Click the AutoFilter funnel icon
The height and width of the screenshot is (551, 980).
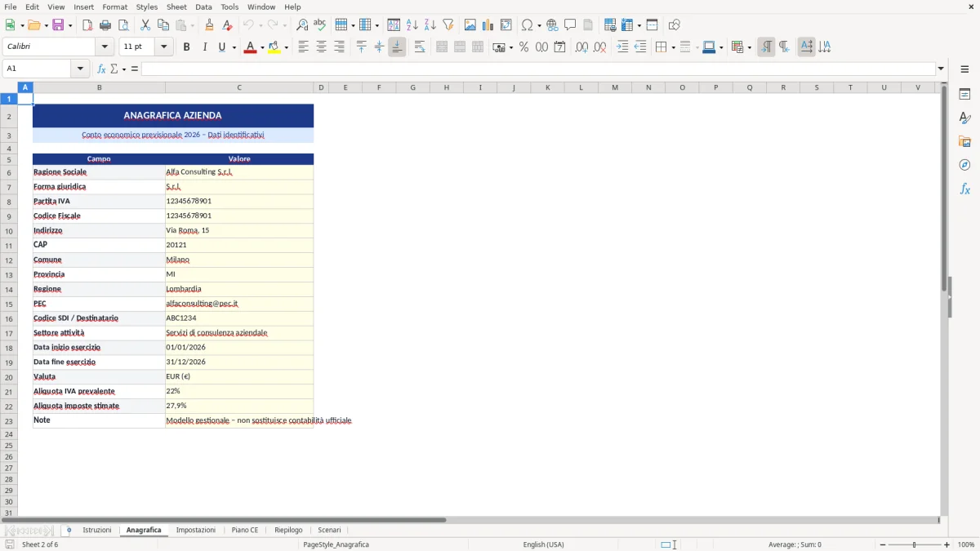448,25
